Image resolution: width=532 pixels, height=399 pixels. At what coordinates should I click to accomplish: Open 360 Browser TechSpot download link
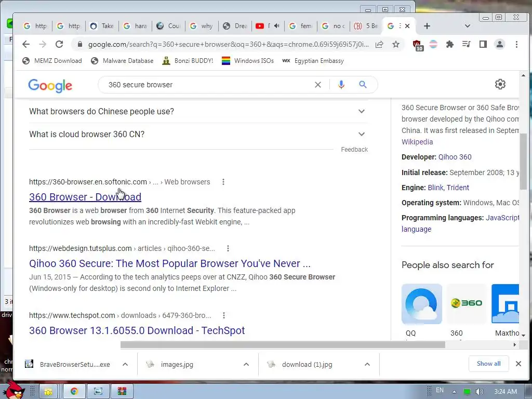(x=137, y=330)
